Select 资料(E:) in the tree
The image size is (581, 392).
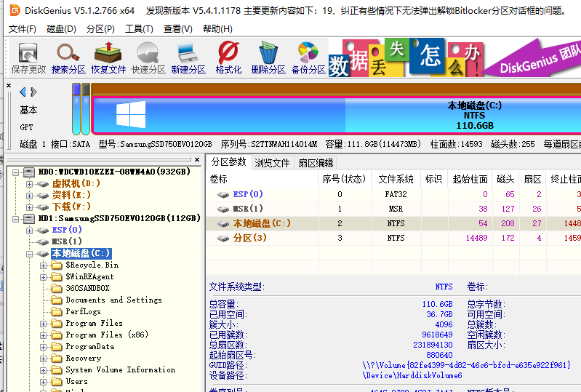pos(71,195)
